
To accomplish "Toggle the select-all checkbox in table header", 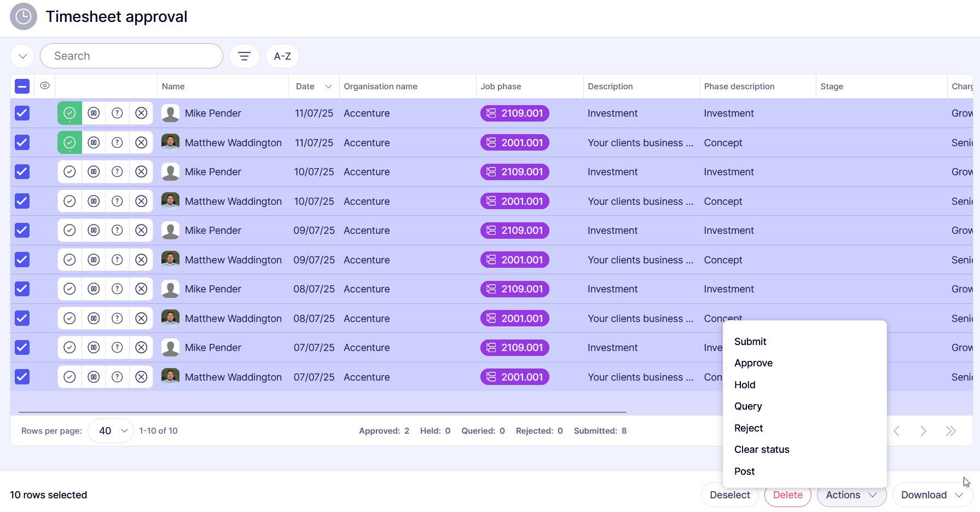I will (22, 87).
